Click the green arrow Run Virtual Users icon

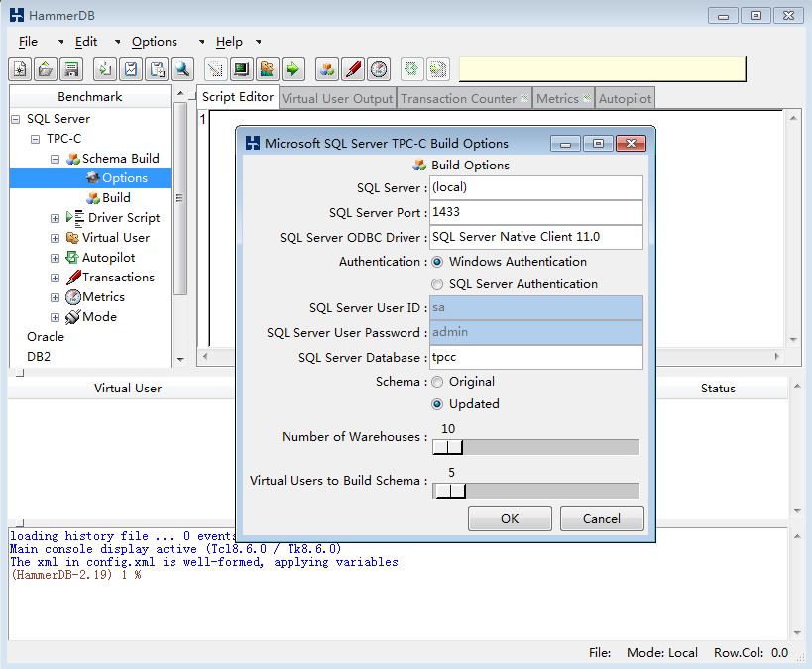pos(293,68)
